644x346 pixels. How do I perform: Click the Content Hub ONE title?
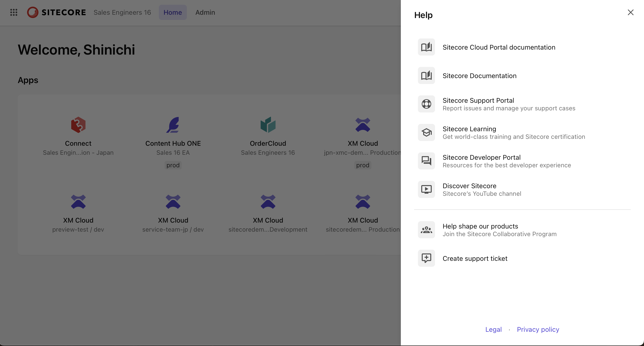tap(173, 143)
